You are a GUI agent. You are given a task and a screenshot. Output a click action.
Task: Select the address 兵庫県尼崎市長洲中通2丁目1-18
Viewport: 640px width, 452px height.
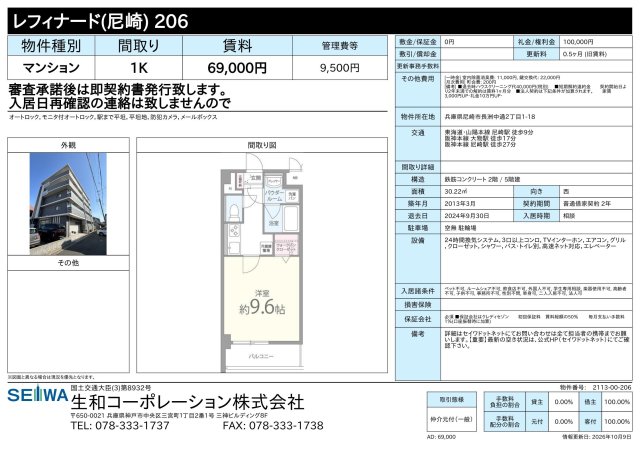[x=489, y=117]
